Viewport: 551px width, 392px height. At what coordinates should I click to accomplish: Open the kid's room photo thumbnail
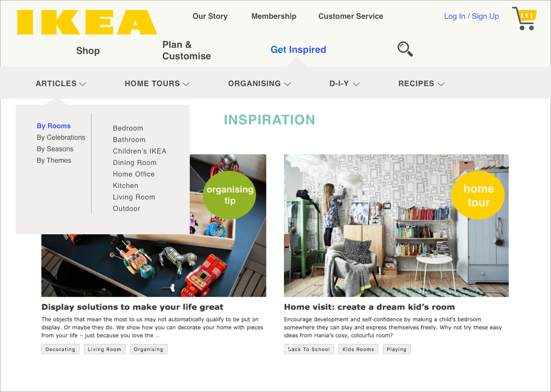tap(396, 225)
